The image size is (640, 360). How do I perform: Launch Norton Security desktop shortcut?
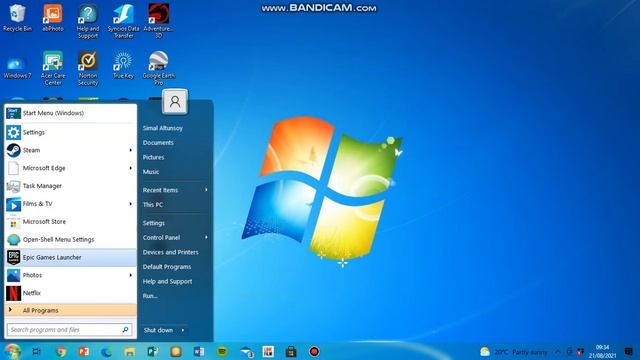coord(88,68)
